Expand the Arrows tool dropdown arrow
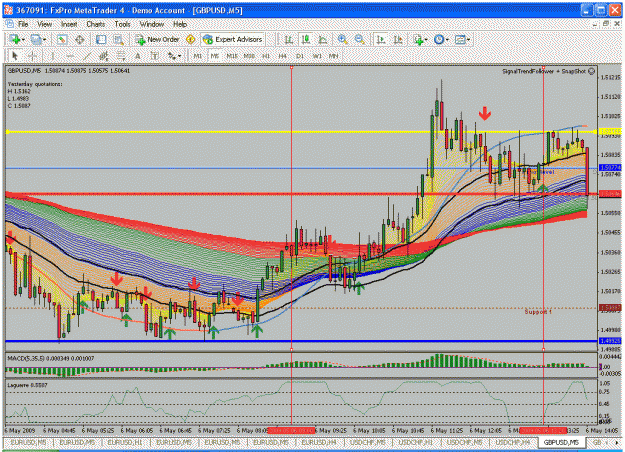 click(x=180, y=56)
